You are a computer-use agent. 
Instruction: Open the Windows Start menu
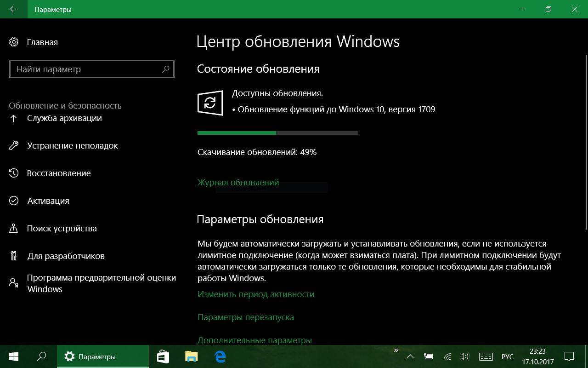[13, 356]
